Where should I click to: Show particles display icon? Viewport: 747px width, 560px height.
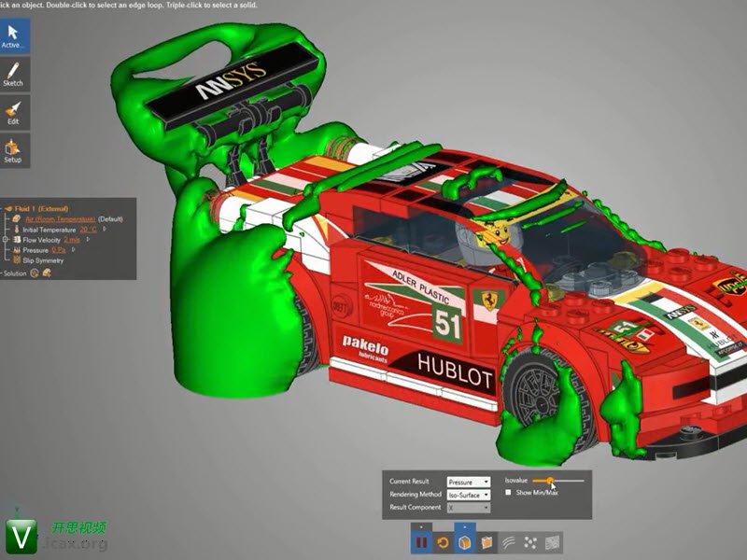pos(530,542)
